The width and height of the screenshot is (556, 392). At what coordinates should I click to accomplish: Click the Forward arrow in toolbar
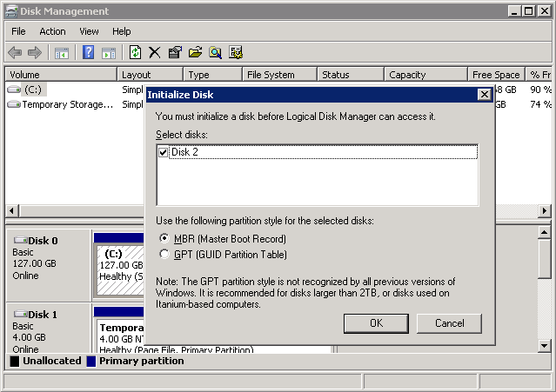(x=36, y=53)
